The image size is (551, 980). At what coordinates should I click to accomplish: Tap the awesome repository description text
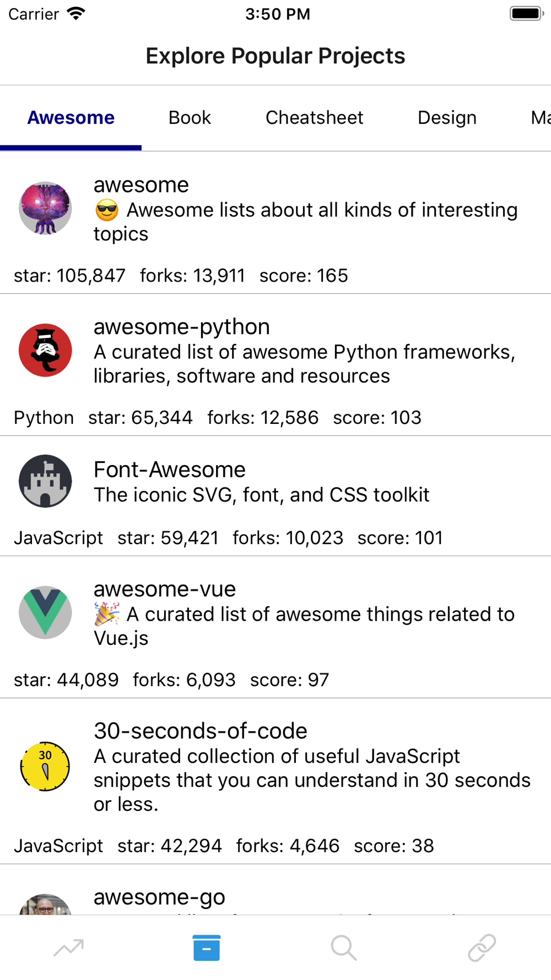click(306, 222)
